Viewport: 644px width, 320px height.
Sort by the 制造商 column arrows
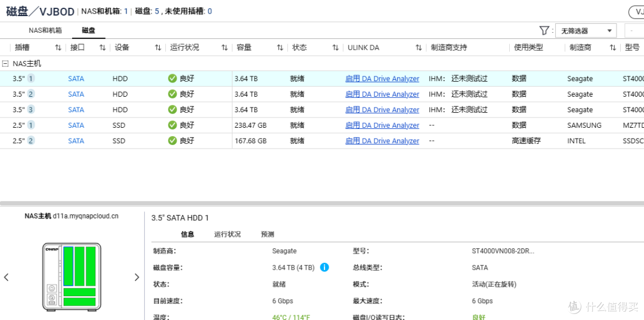pos(612,48)
